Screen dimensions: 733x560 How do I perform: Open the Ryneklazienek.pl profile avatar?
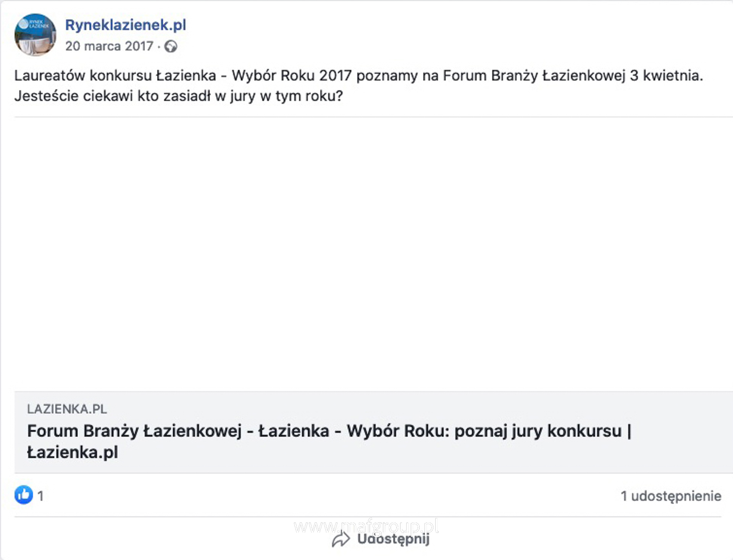pos(35,35)
